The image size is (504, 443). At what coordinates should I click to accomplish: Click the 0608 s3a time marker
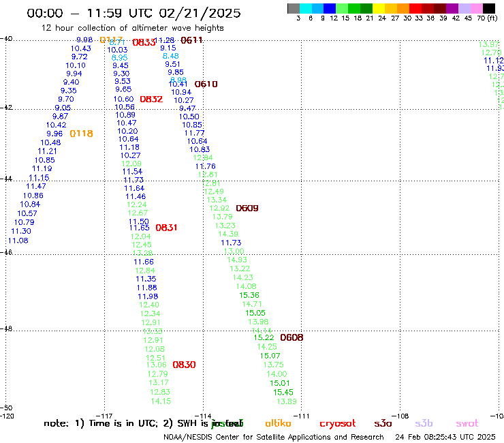coord(292,337)
